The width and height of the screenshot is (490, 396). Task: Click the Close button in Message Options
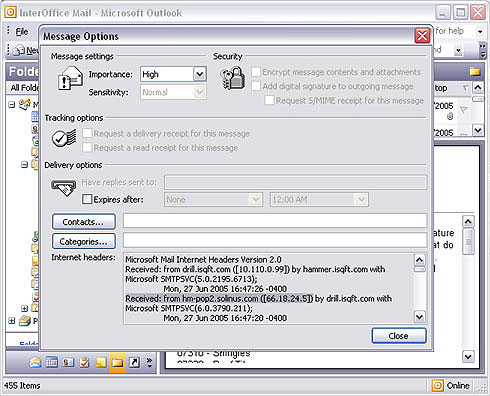pos(399,336)
